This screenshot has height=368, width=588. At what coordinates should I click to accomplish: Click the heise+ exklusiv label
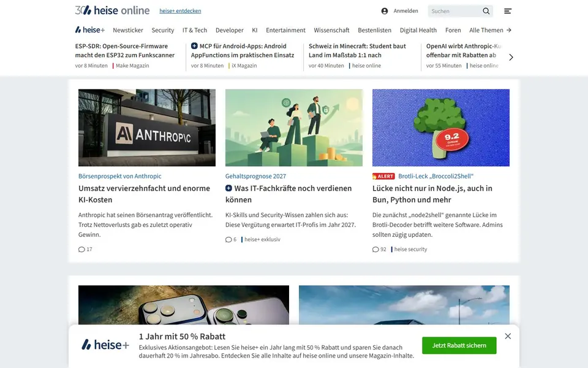tap(262, 240)
